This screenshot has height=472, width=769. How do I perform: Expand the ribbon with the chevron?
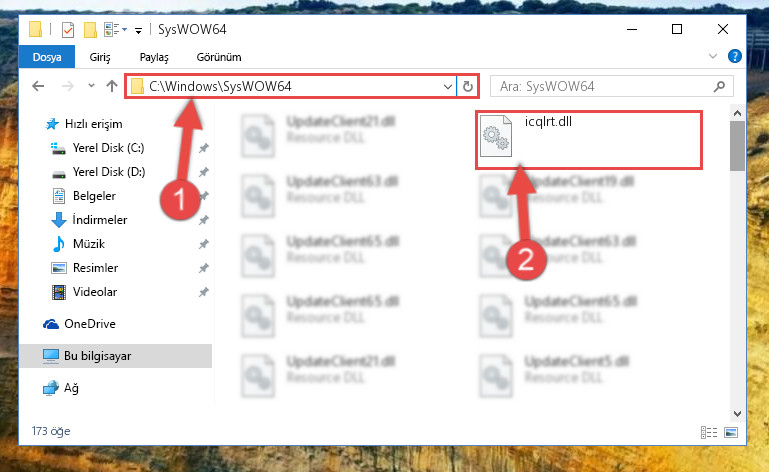(713, 56)
